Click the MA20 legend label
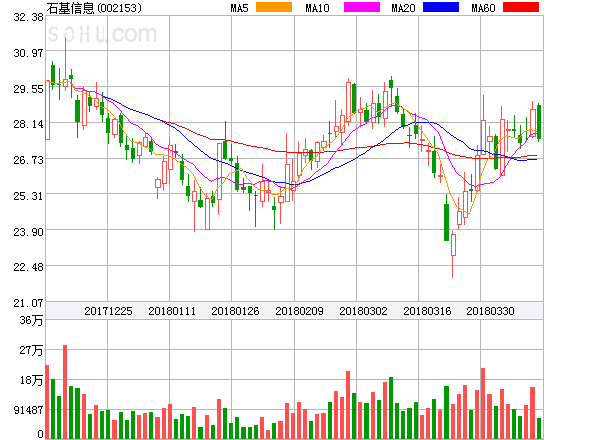Viewport: 600px width, 440px height. point(403,8)
